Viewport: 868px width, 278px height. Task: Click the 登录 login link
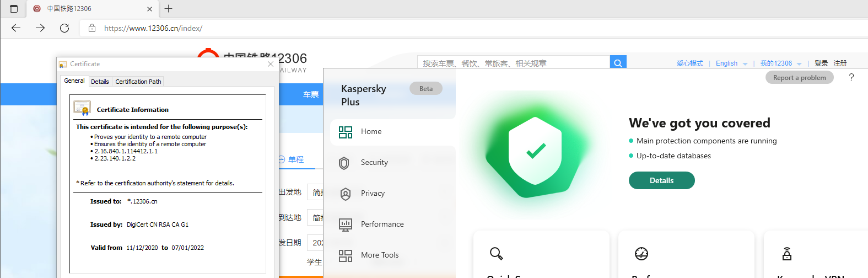click(821, 63)
